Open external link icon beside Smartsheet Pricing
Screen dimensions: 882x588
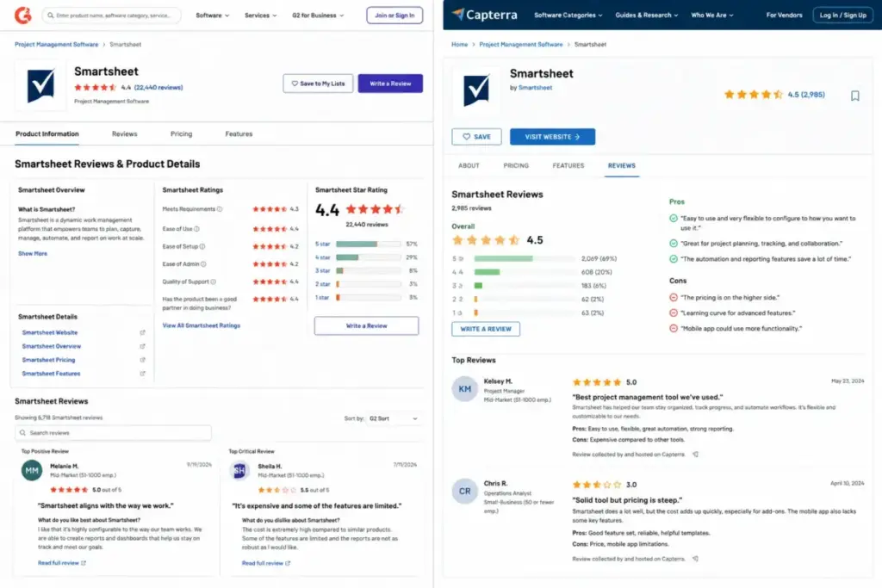142,360
